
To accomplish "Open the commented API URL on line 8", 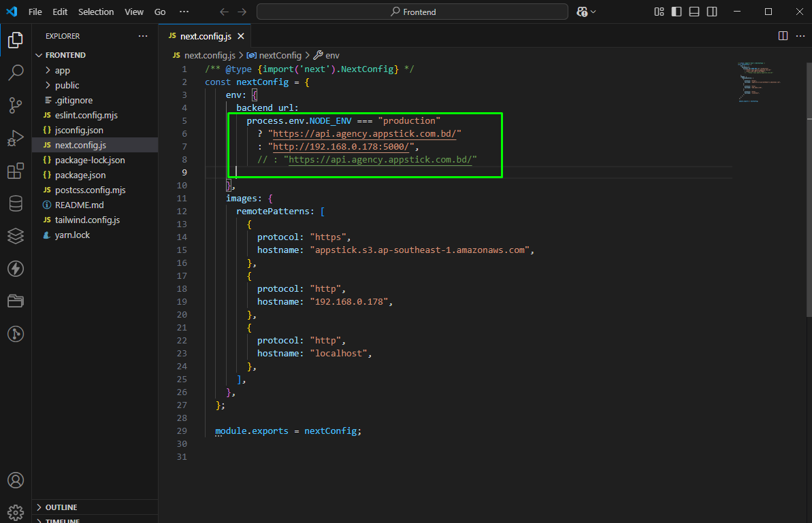I will click(380, 160).
